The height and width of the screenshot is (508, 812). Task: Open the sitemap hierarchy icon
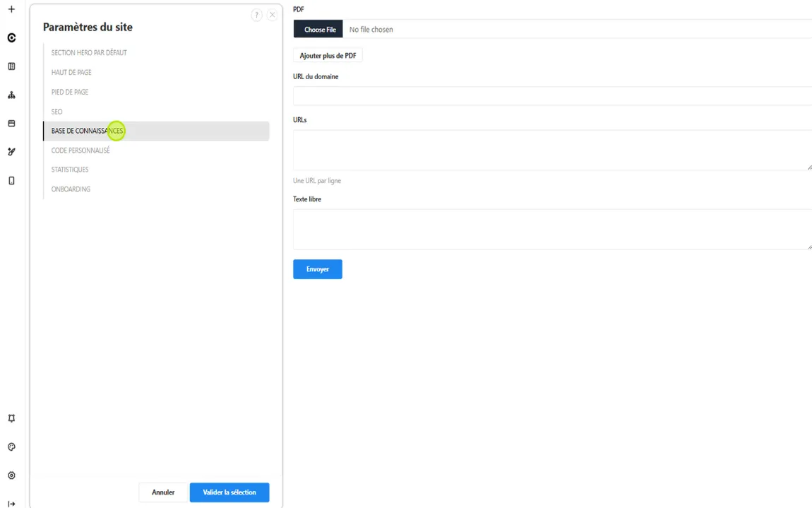click(x=11, y=95)
